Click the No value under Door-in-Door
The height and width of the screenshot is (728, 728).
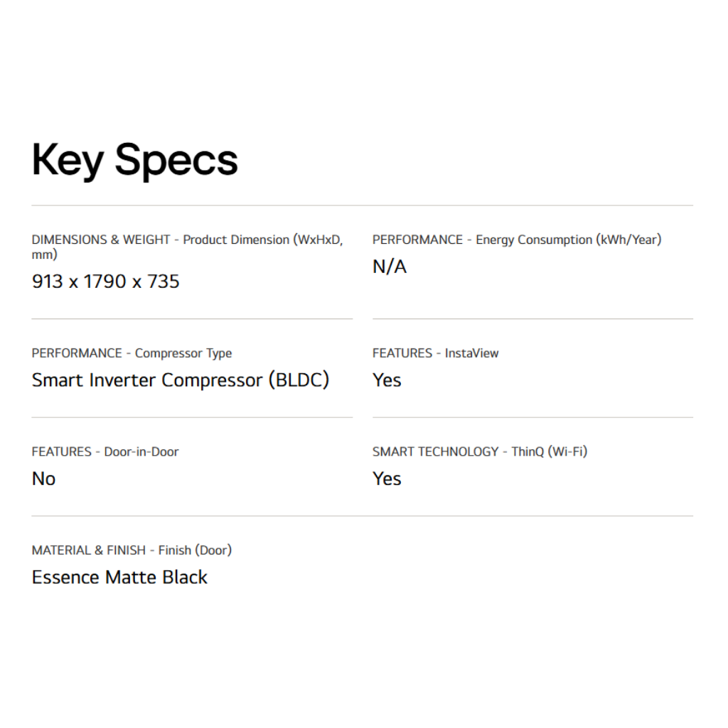coord(43,479)
